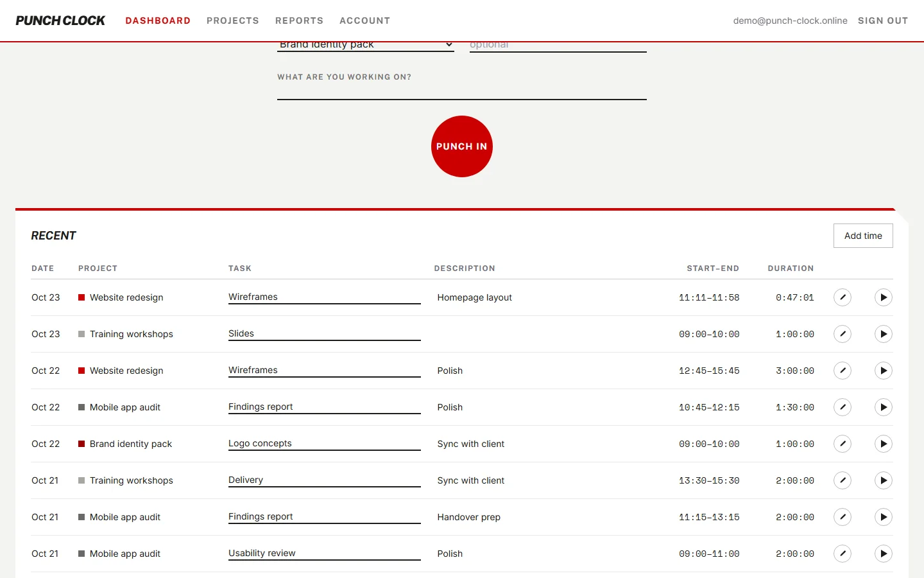Restart timer for Homepage layout entry
Viewport: 924px width, 578px height.
[884, 297]
